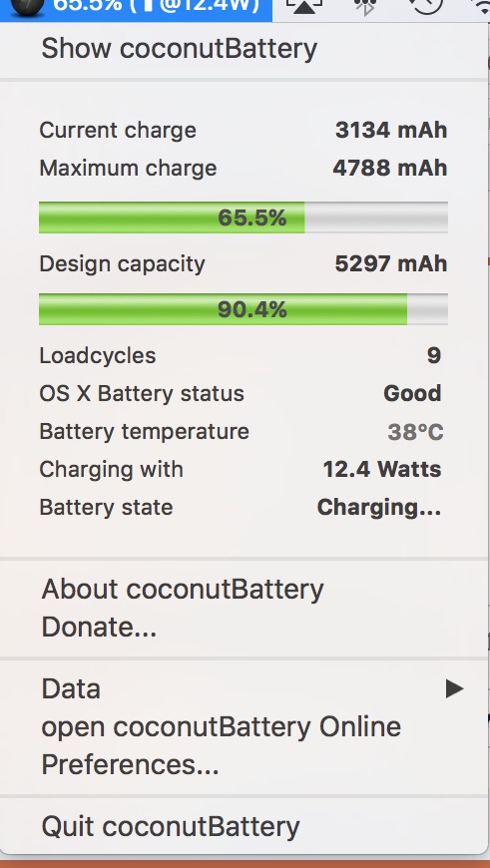Expand the Data submenu arrow
Image resolution: width=490 pixels, height=868 pixels.
point(454,688)
